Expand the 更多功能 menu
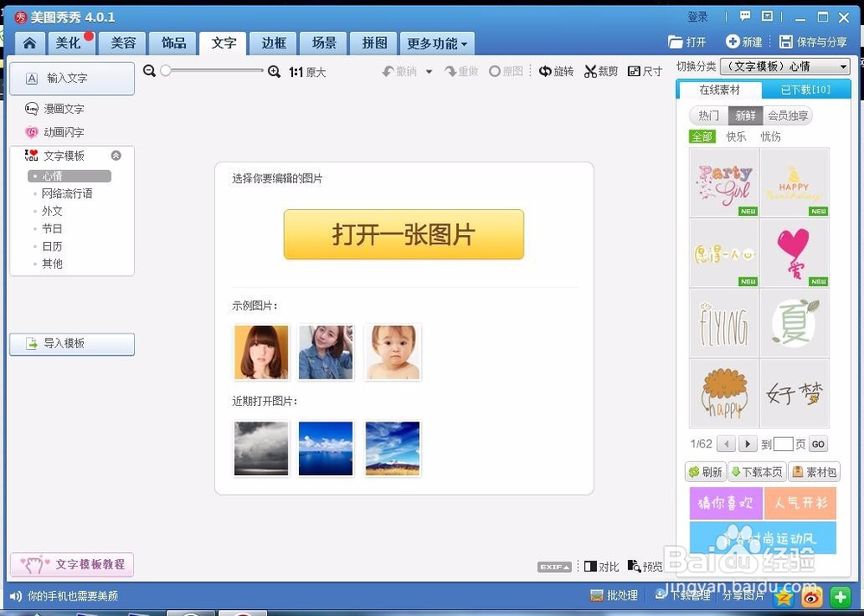Image resolution: width=864 pixels, height=616 pixels. pyautogui.click(x=436, y=41)
